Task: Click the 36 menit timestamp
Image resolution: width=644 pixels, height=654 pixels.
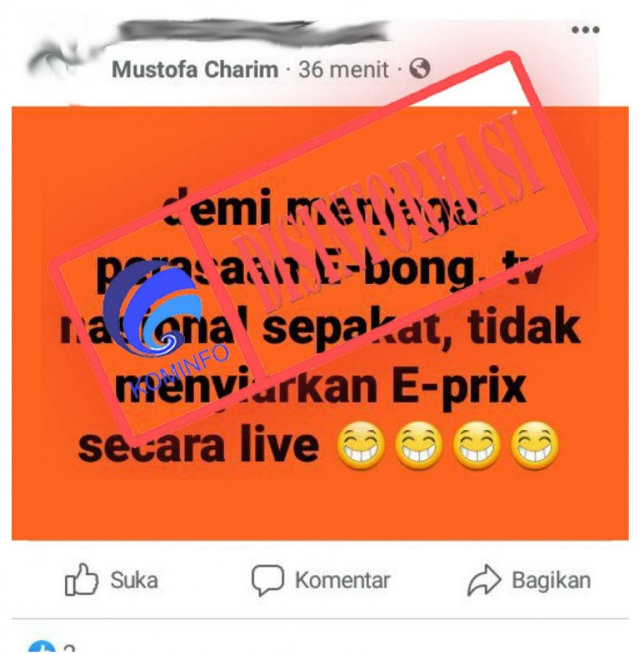Action: pos(343,69)
